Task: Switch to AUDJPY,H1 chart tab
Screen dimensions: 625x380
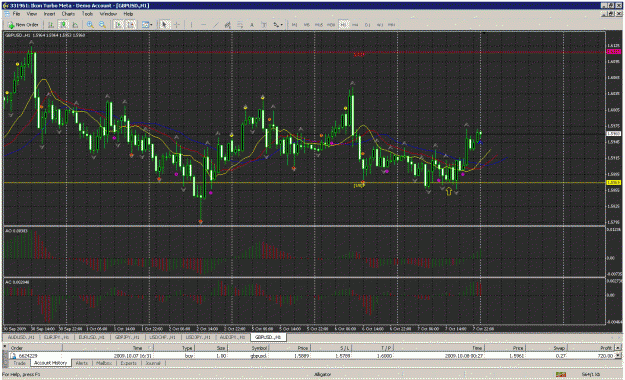Action: point(233,337)
